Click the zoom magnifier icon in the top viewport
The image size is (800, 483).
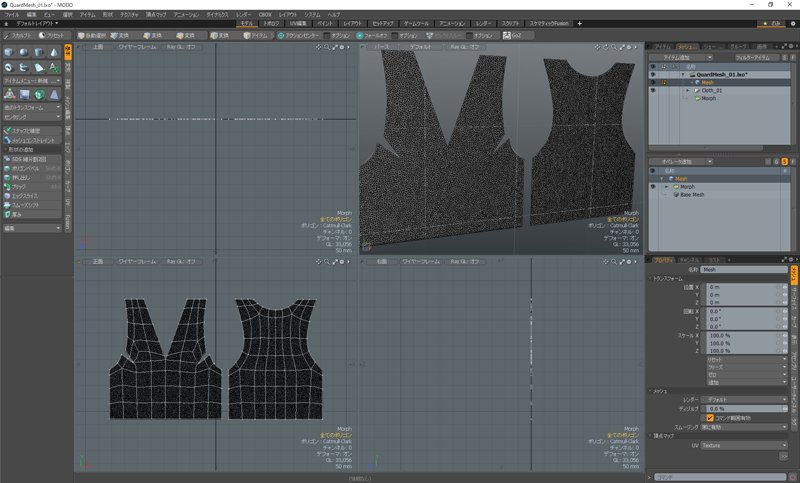[327, 47]
